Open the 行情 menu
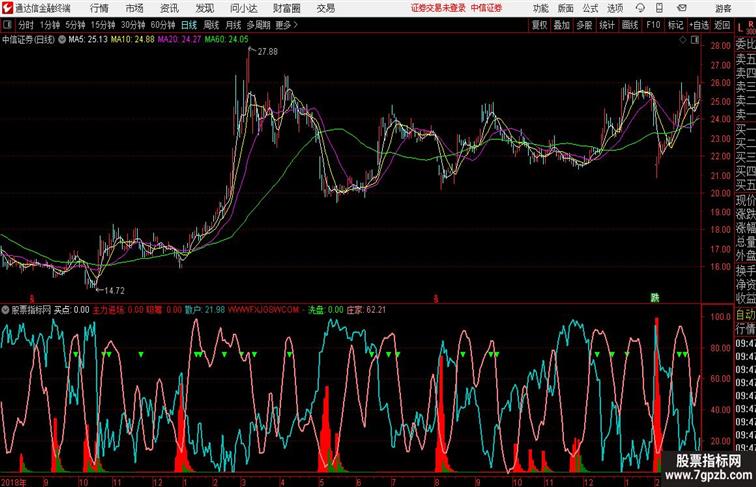 click(99, 8)
